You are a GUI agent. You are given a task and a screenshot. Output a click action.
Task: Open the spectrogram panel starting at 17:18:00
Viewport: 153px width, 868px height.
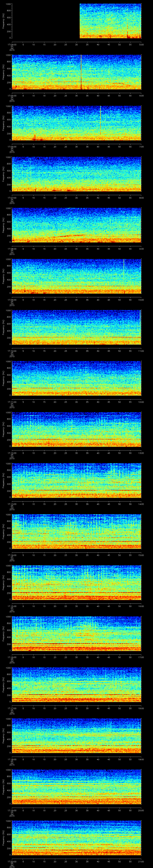pos(77,736)
